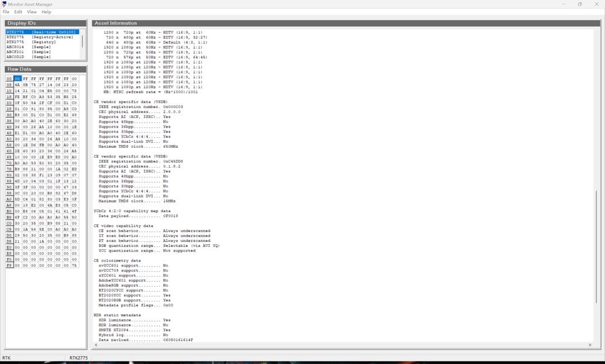Viewport: 605px width, 364px height.
Task: Pick the ABCF201 sample entry
Action: tap(29, 52)
